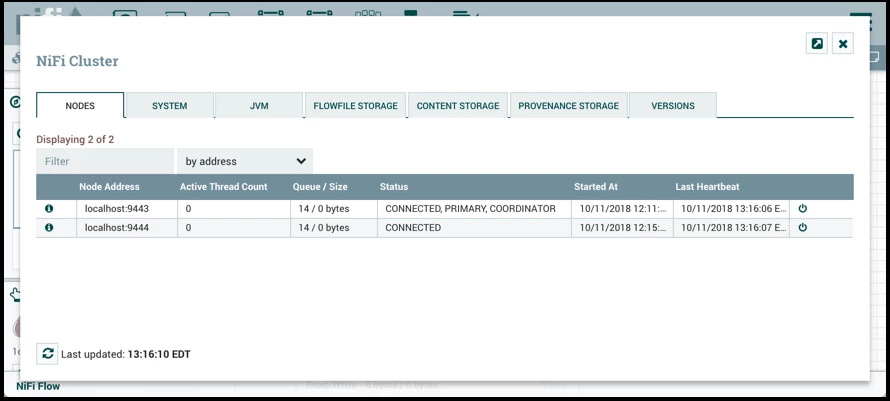Open the FLOWFILE STORAGE tab

pyautogui.click(x=356, y=106)
